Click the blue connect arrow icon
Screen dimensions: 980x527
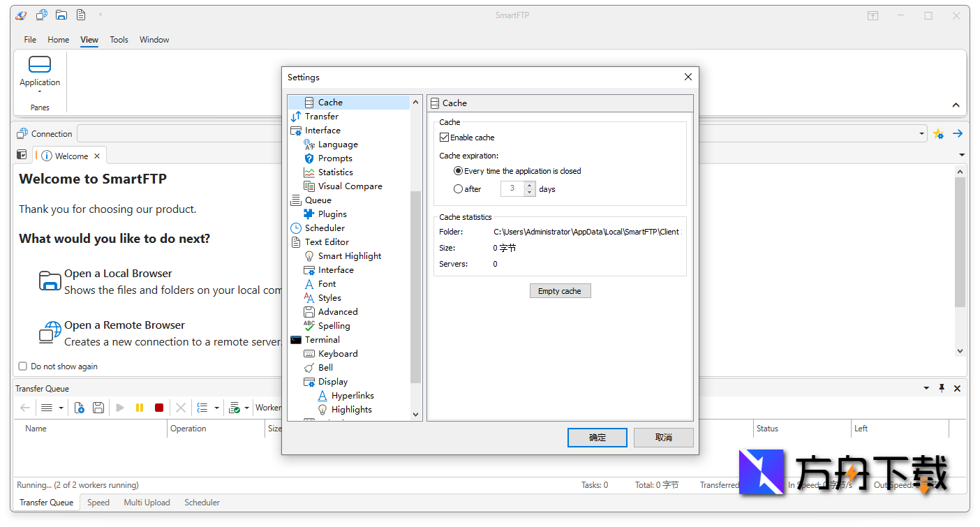958,133
